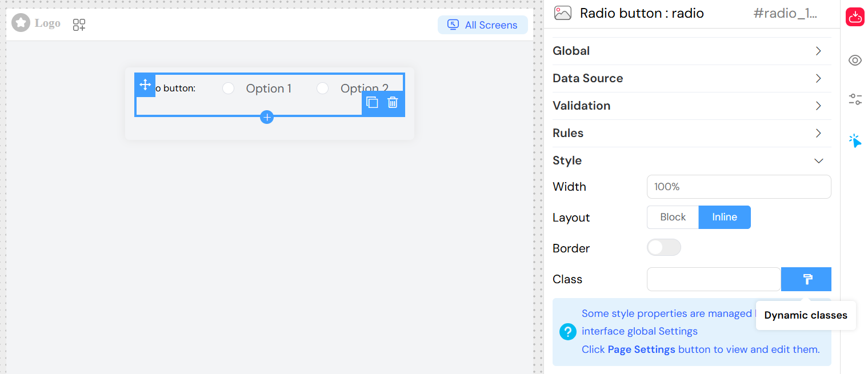This screenshot has height=374, width=868.
Task: Click the All Screens button
Action: click(483, 25)
